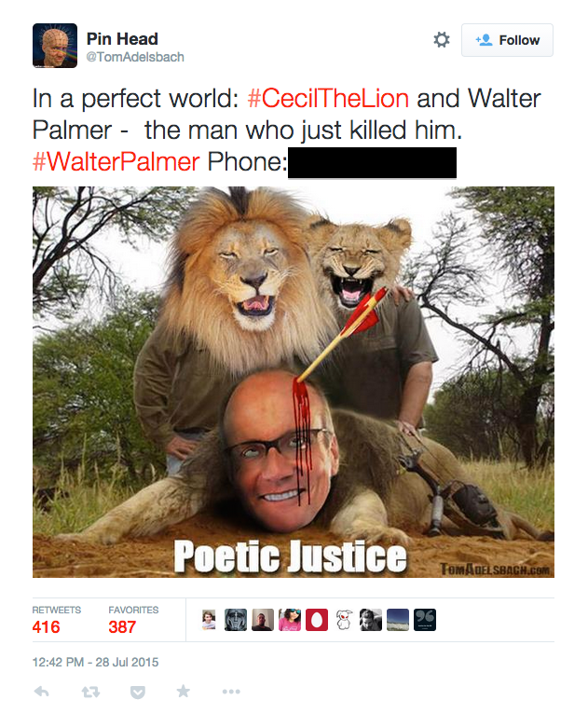588x714 pixels.
Task: Open the #CecilTheLion hashtag
Action: (x=328, y=99)
